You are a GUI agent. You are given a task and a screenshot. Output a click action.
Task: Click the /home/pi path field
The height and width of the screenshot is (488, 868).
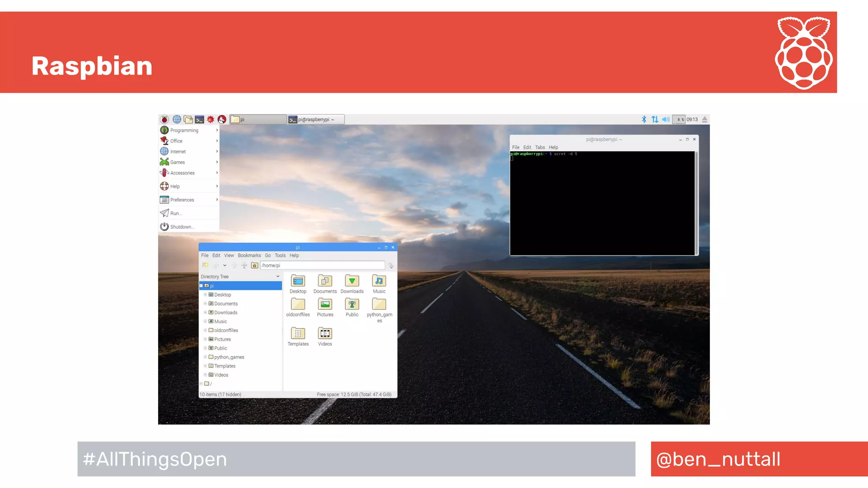pyautogui.click(x=322, y=266)
